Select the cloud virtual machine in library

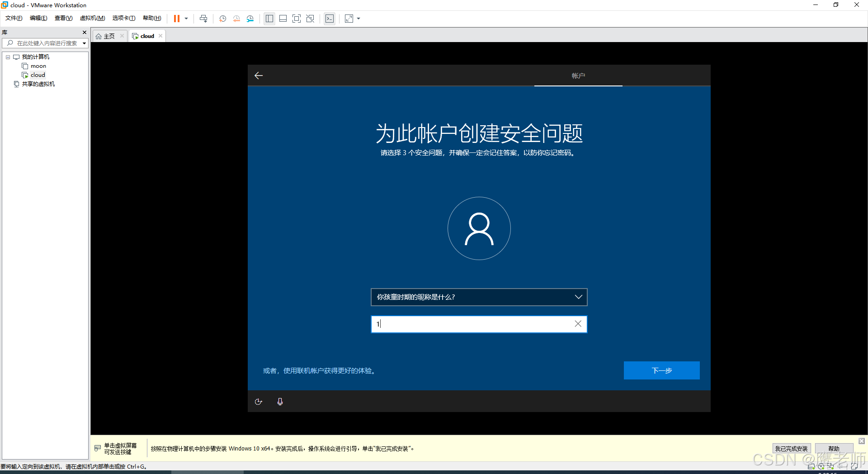click(x=38, y=75)
